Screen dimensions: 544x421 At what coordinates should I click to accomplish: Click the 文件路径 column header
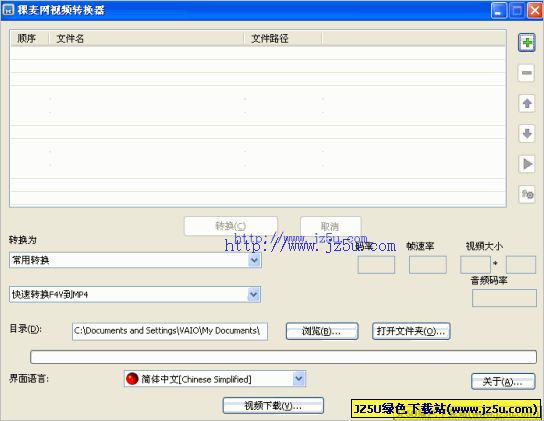coord(283,39)
